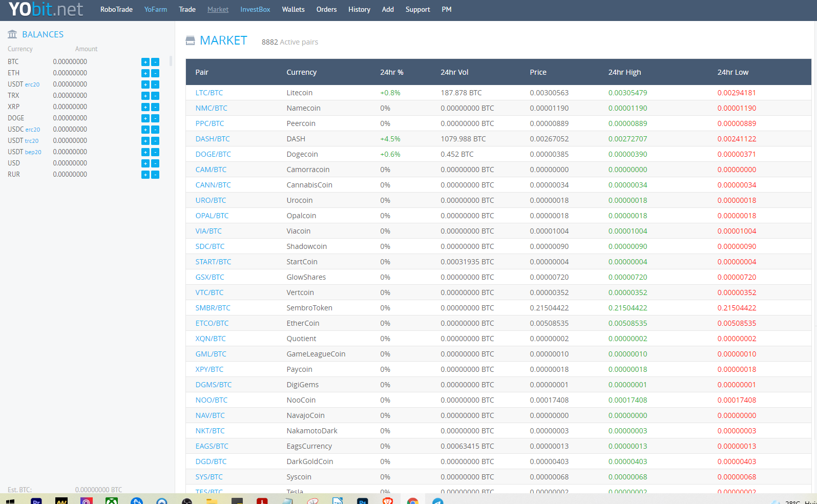Click the plus deposit button for USDC erc20
Image resolution: width=817 pixels, height=504 pixels.
[x=145, y=130]
